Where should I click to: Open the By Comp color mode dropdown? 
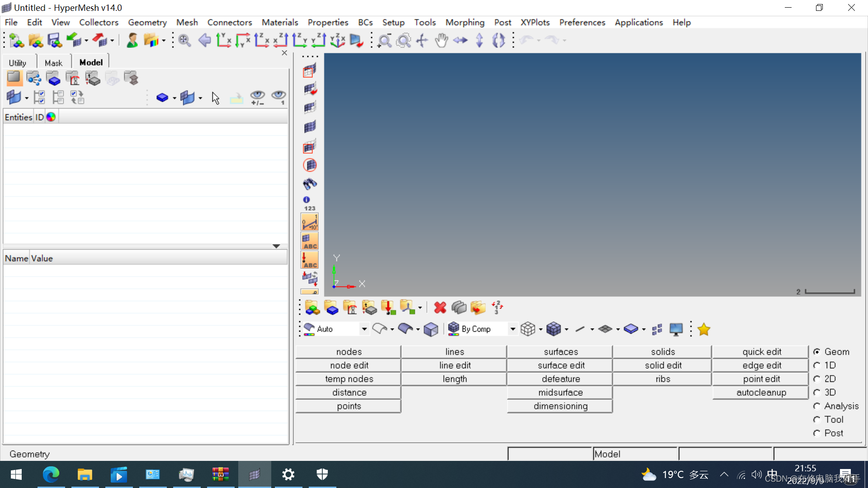pos(513,329)
